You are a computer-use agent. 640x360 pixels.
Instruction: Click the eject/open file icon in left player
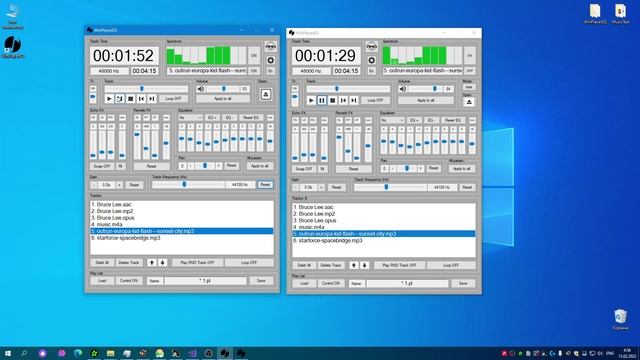(x=266, y=95)
